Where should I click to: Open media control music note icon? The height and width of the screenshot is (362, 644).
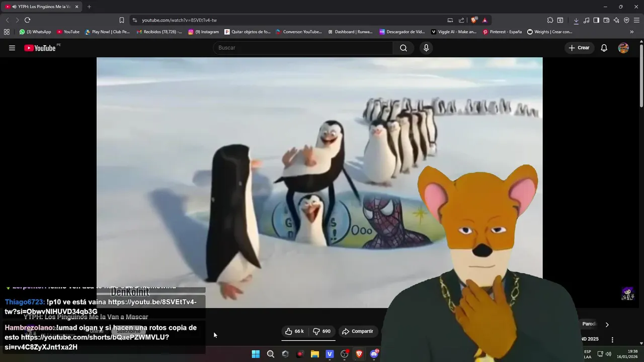coord(586,20)
